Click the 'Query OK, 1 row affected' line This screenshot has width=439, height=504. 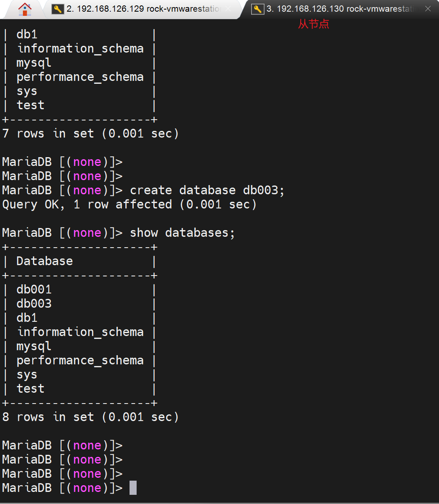click(129, 204)
